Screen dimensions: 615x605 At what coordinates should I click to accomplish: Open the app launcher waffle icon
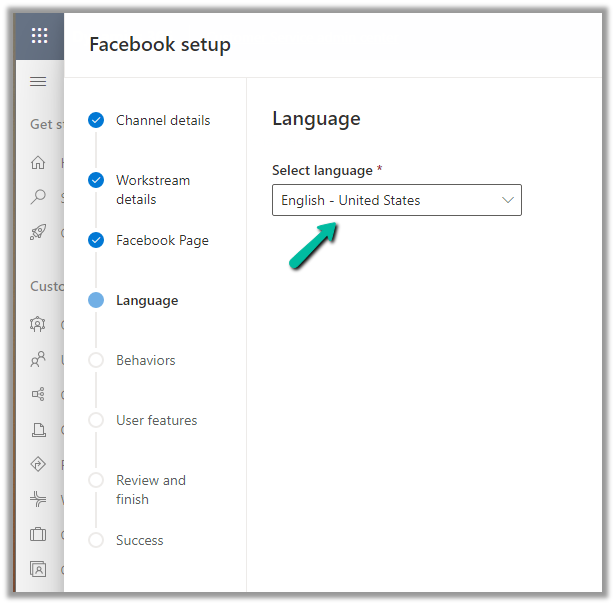[40, 37]
